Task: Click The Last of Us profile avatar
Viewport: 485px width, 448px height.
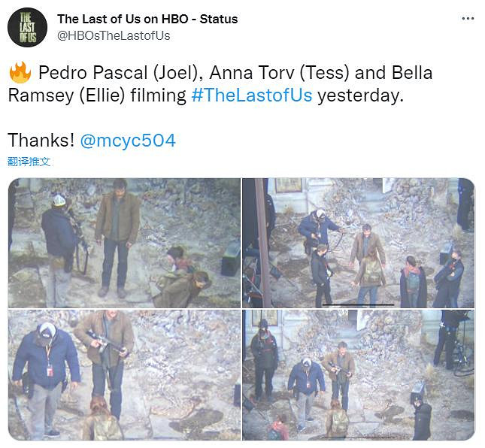Action: [x=28, y=28]
